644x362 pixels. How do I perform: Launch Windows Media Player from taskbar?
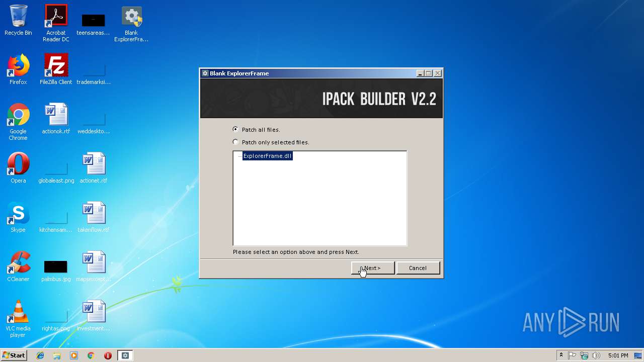[x=74, y=355]
